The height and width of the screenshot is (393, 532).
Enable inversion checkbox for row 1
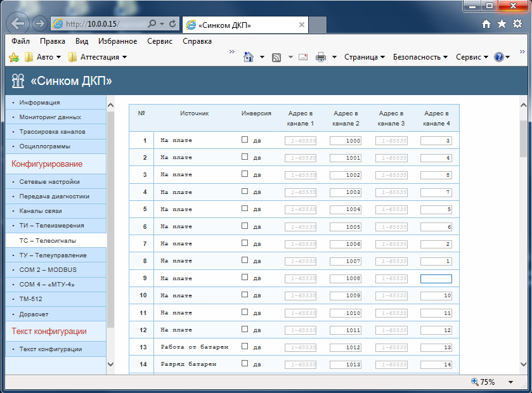(245, 140)
